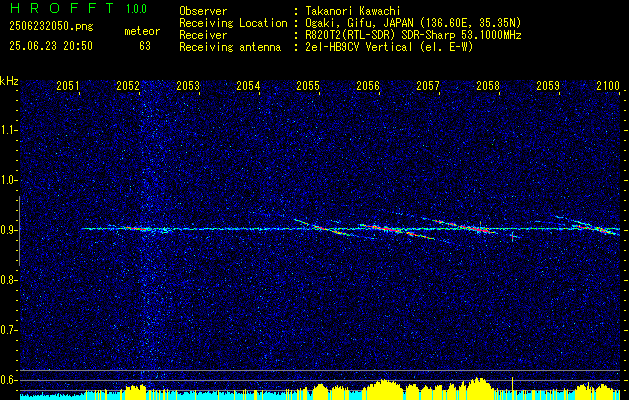Screen dimensions: 629x400
Task: Click the 2052 time axis marker
Action: coord(128,85)
